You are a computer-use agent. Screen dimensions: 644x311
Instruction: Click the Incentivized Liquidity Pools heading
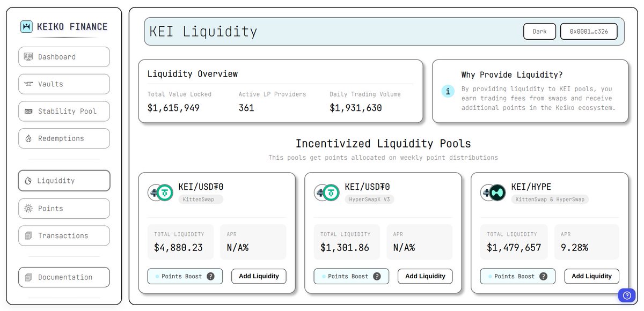tap(383, 144)
